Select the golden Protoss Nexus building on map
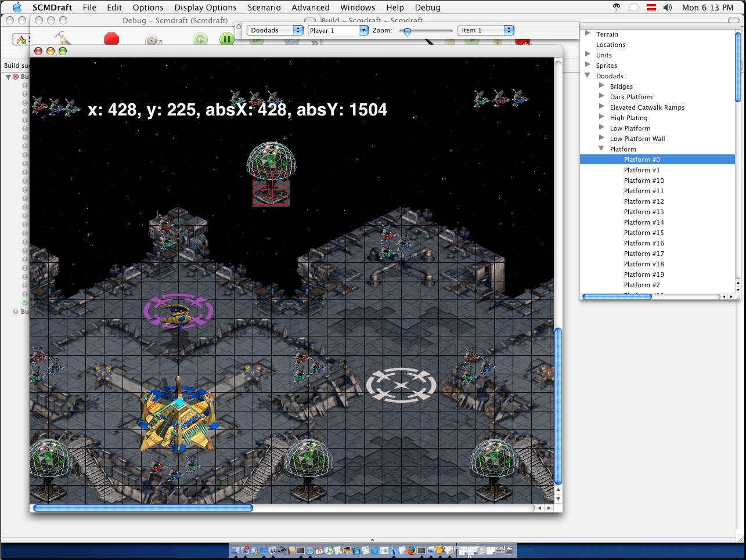 tap(178, 415)
